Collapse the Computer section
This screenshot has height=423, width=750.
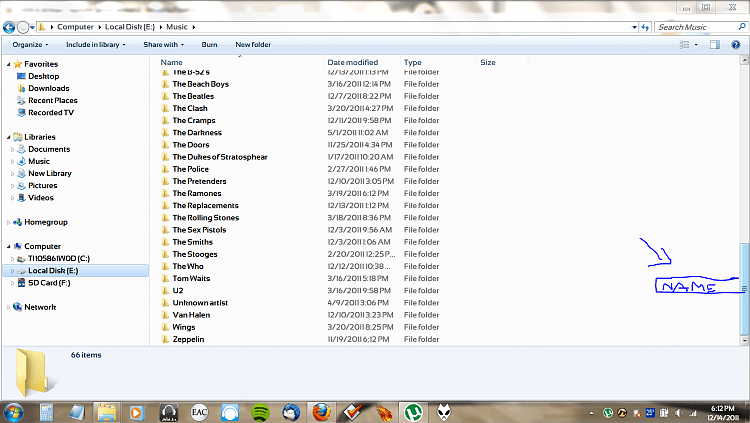tap(9, 246)
